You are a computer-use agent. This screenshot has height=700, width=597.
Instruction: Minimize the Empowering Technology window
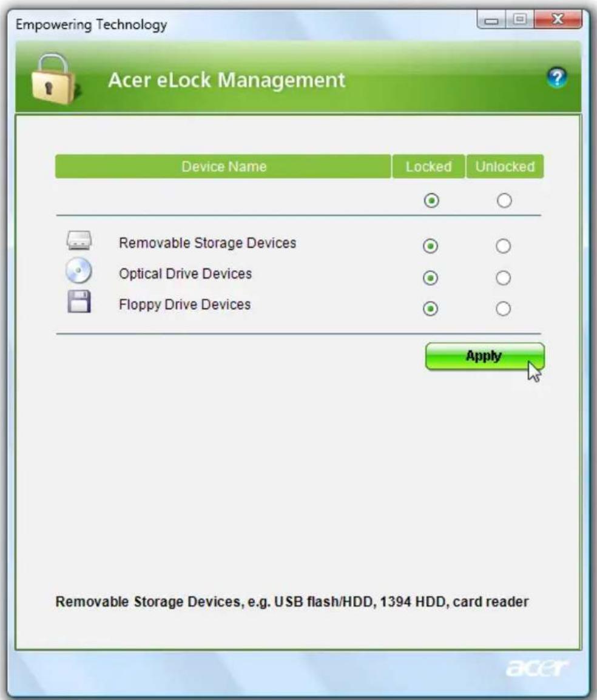(x=491, y=20)
